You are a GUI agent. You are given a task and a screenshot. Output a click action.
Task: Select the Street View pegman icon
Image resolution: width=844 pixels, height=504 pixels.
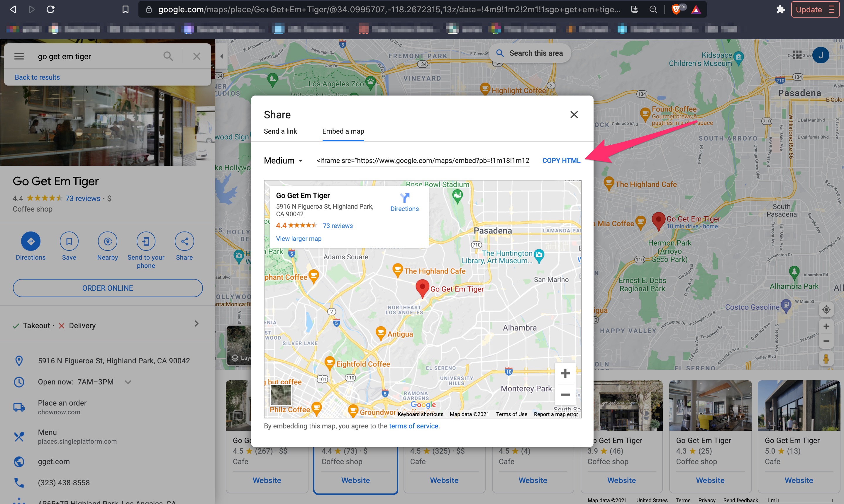826,359
